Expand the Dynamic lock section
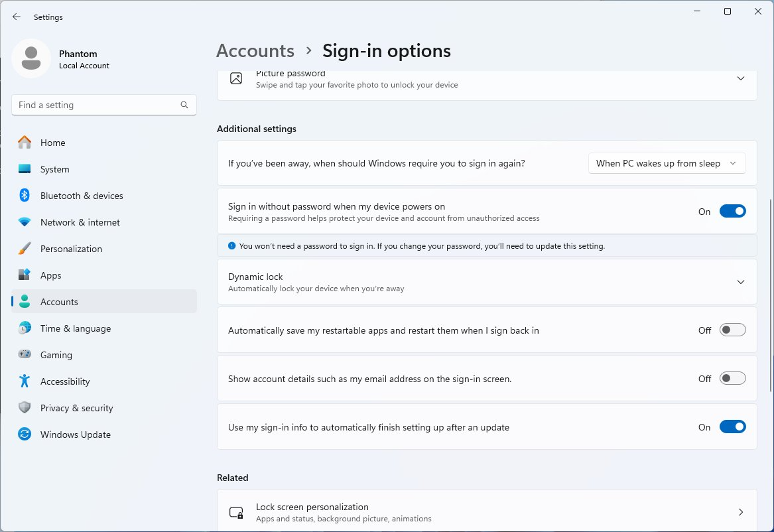The width and height of the screenshot is (774, 532). pos(740,282)
